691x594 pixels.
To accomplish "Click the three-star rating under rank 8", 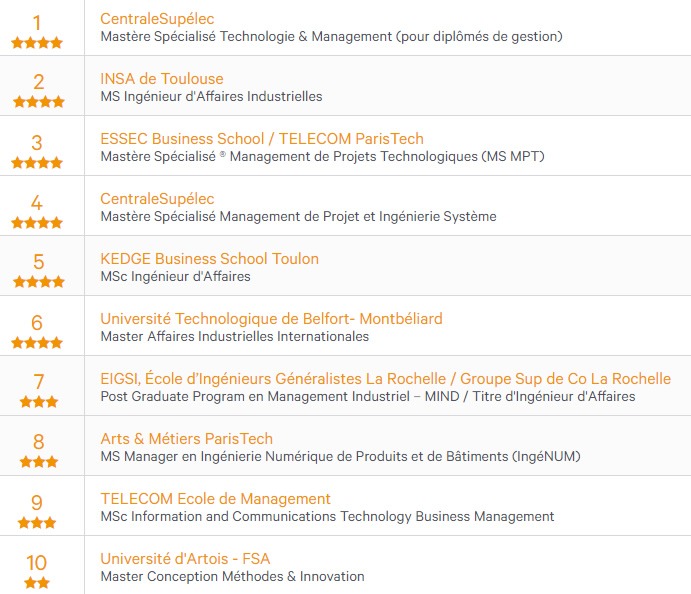I will pos(39,462).
